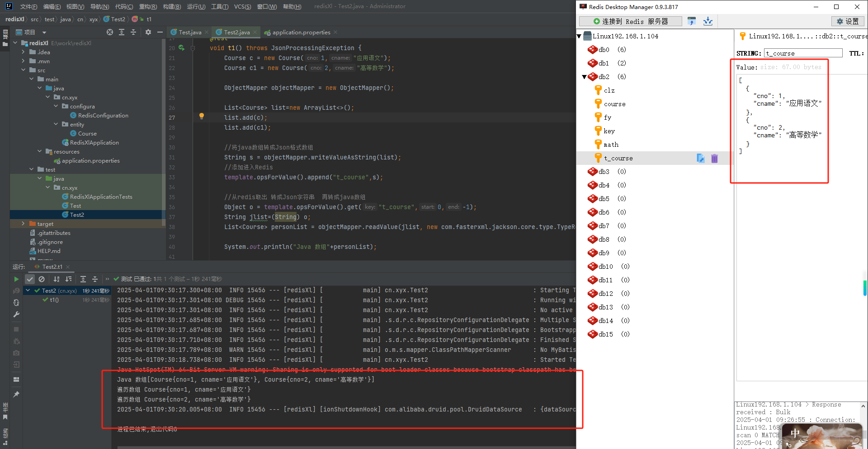Open IDE settings gear in project toolbar

click(148, 32)
